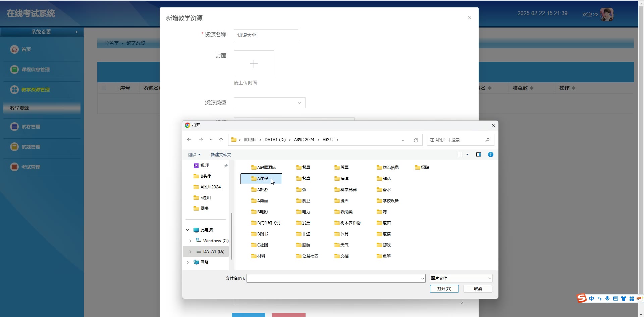Open the file type filter dropdown 图片文件
The height and width of the screenshot is (317, 644).
pyautogui.click(x=461, y=278)
